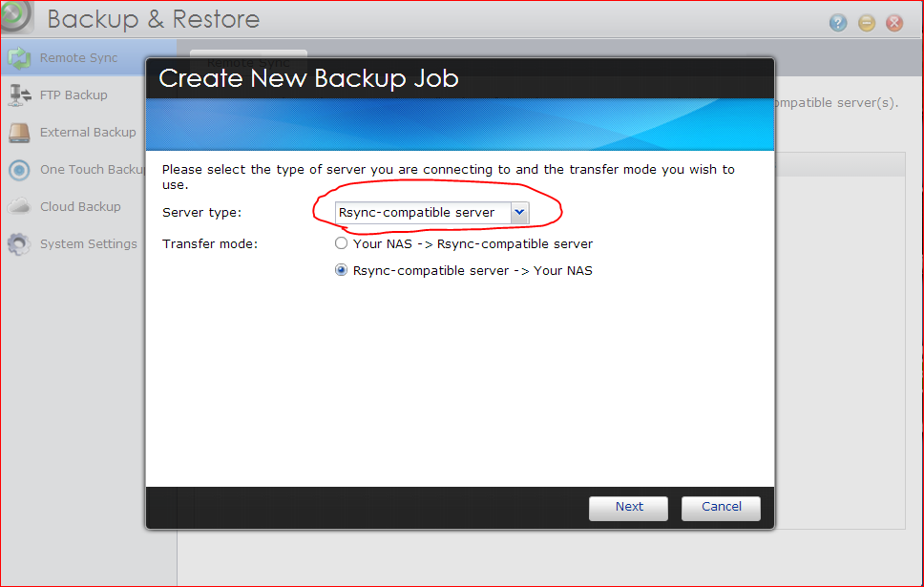The height and width of the screenshot is (587, 924).
Task: Switch to Cloud Backup section
Action: 80,207
